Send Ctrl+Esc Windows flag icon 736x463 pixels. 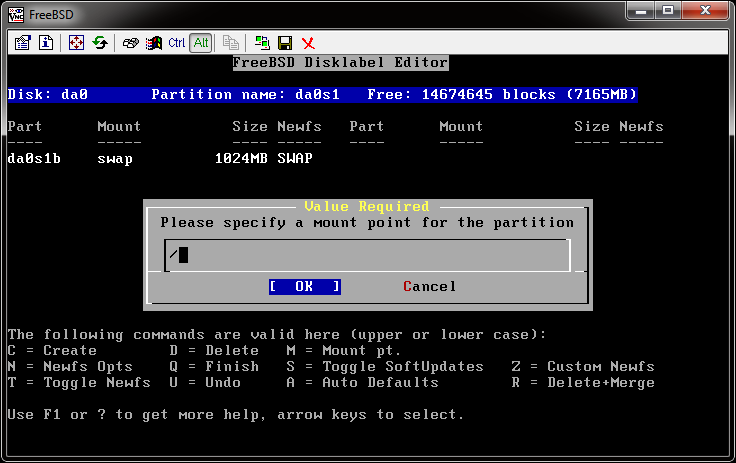point(153,43)
